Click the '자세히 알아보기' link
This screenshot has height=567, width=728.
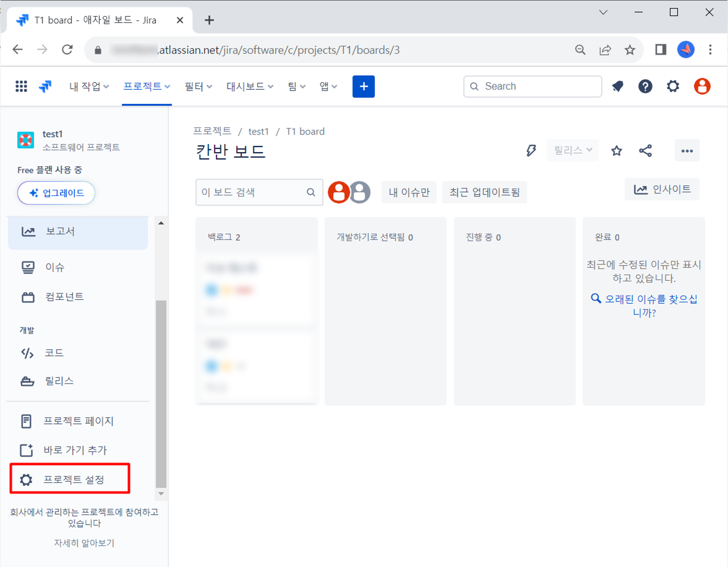pos(84,543)
